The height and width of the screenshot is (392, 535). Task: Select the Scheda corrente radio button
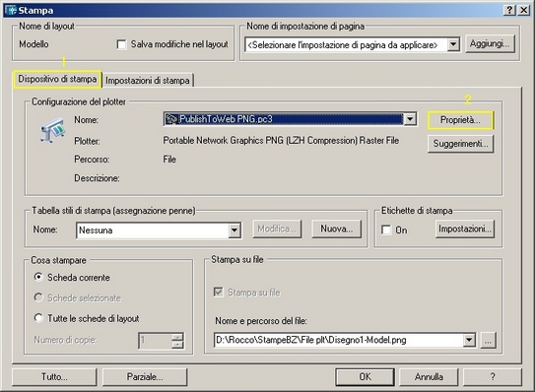38,277
